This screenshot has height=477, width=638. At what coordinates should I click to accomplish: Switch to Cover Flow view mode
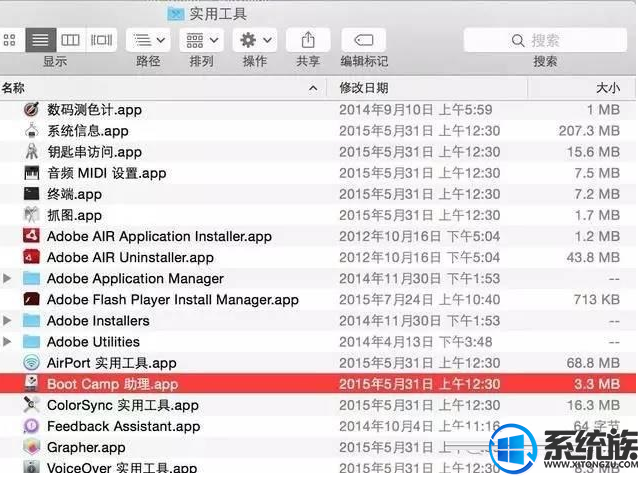pos(101,40)
